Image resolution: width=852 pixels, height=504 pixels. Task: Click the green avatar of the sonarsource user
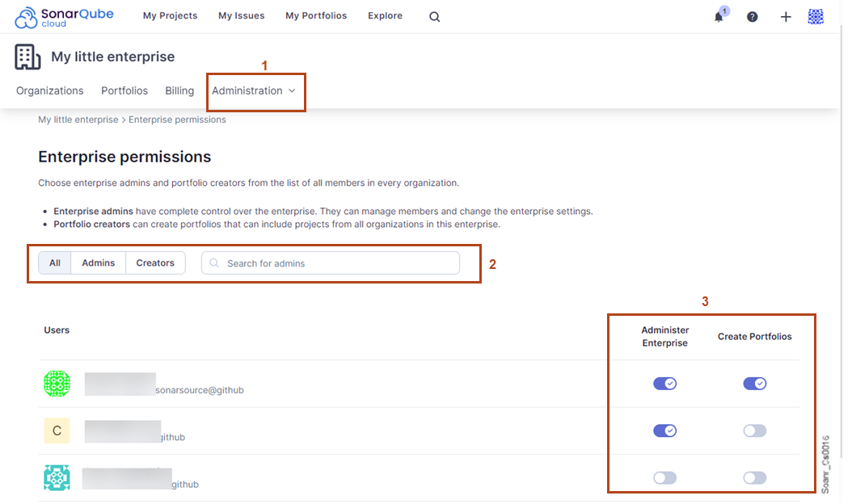coord(57,384)
